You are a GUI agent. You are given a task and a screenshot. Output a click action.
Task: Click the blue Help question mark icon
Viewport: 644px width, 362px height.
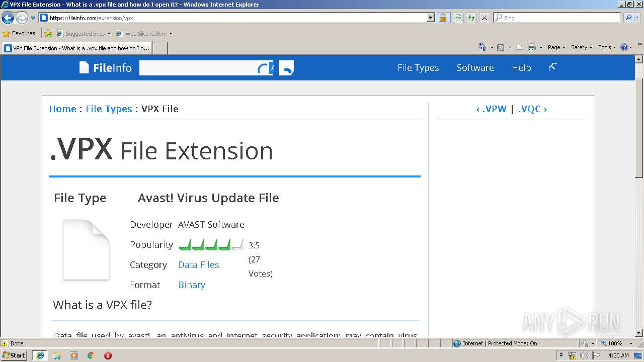coord(624,47)
